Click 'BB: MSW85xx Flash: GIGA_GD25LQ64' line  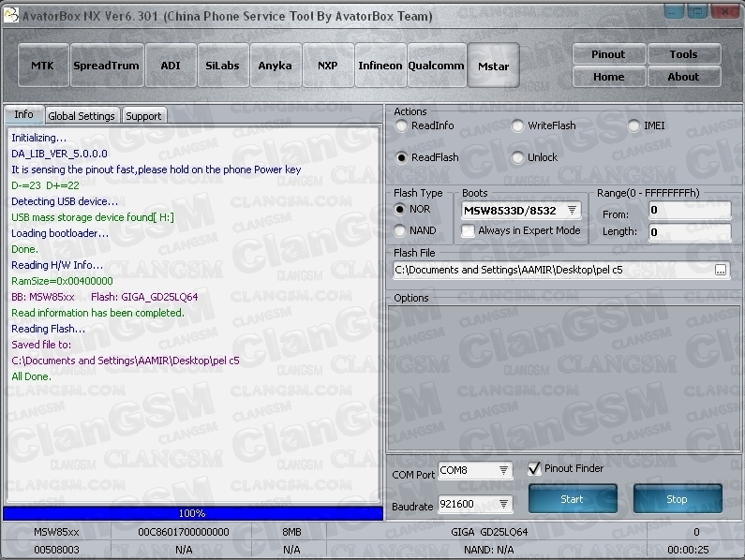105,298
